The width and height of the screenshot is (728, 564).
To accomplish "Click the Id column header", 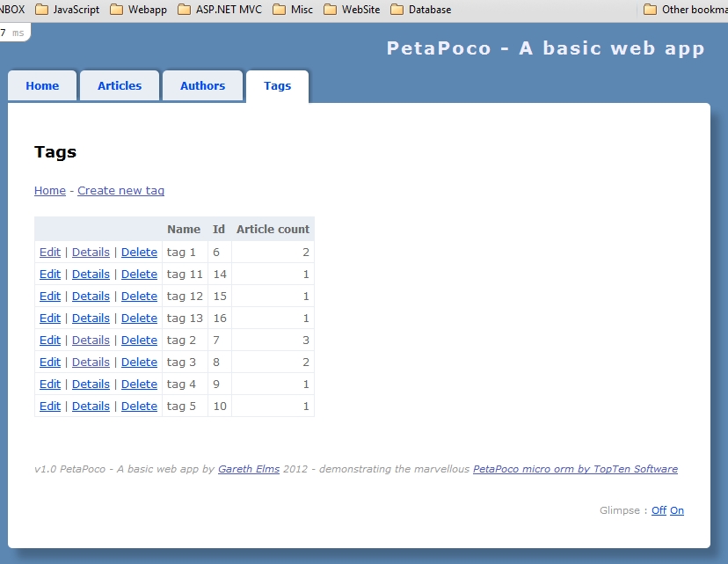I will [x=219, y=230].
